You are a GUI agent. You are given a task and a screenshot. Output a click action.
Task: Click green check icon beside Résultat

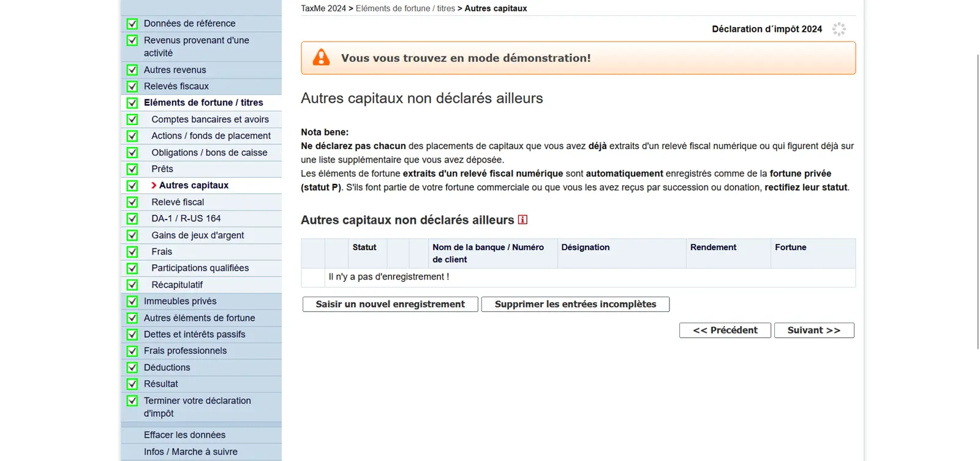pos(132,384)
